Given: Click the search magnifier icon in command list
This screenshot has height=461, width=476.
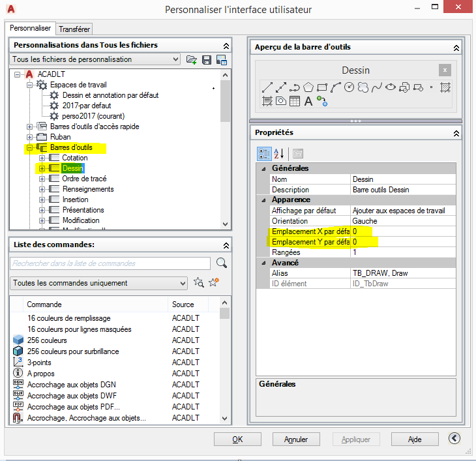Looking at the screenshot, I should click(x=222, y=263).
